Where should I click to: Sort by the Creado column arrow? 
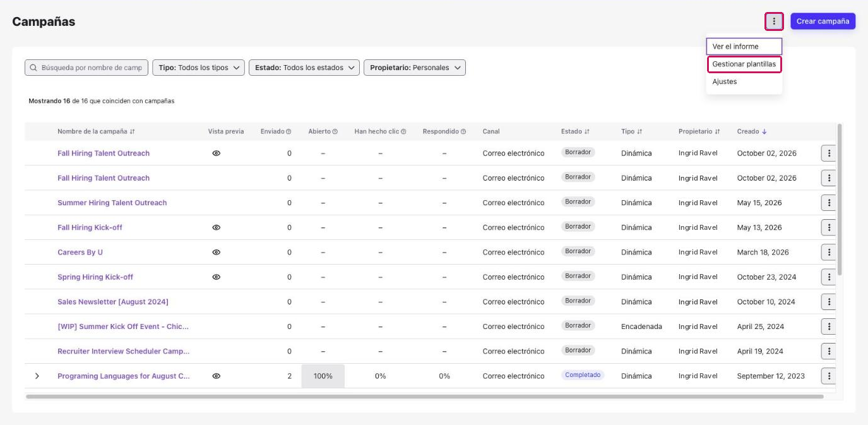(x=764, y=131)
